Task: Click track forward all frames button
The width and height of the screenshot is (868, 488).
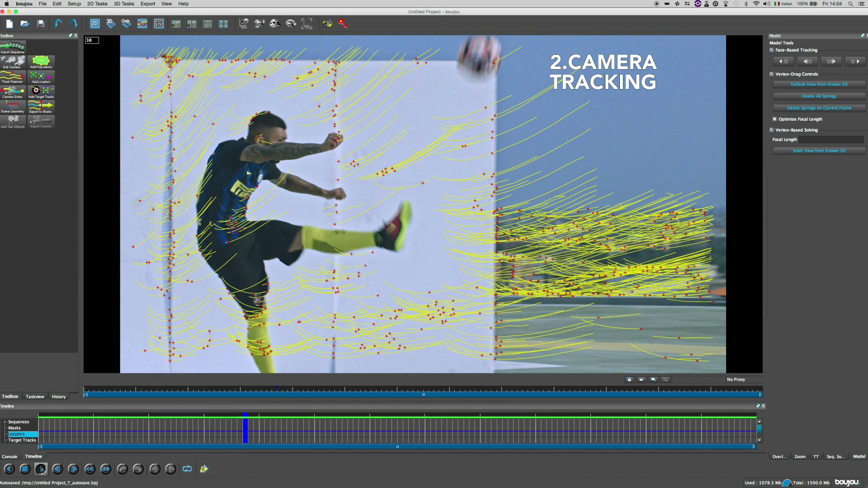Action: tap(854, 61)
